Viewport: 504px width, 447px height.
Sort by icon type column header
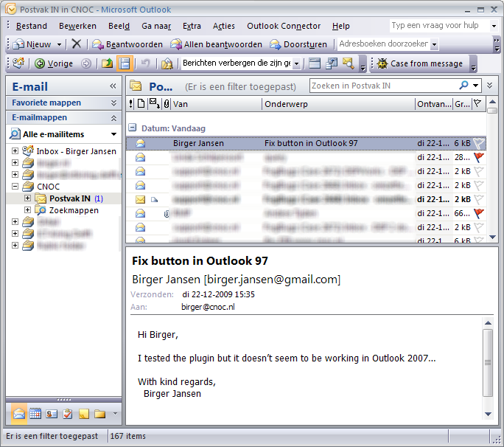(141, 104)
